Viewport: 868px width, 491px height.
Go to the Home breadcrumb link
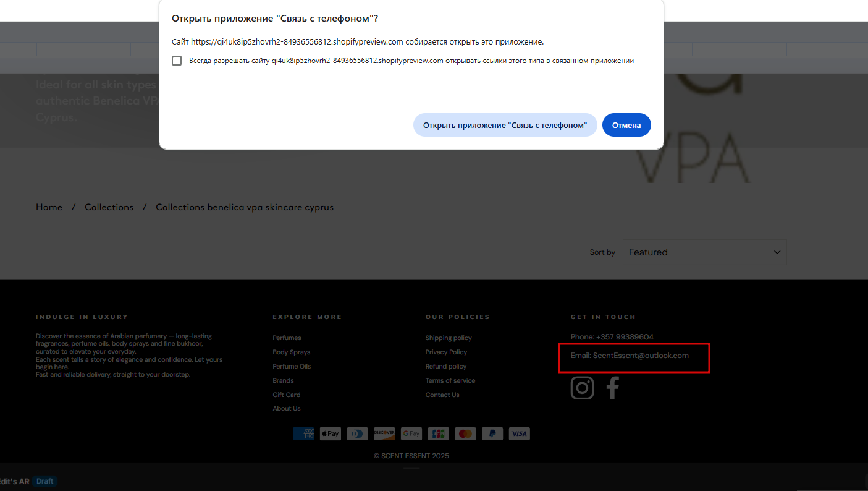tap(49, 207)
